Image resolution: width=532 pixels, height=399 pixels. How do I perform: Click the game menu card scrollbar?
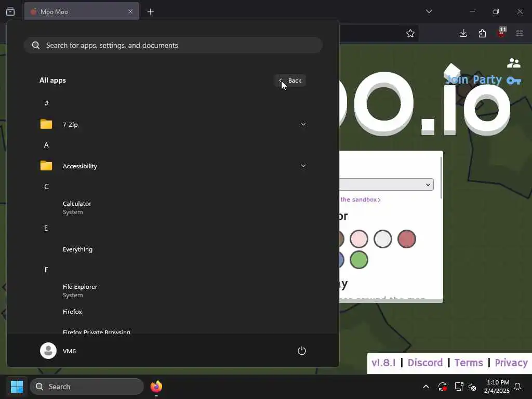pyautogui.click(x=441, y=178)
